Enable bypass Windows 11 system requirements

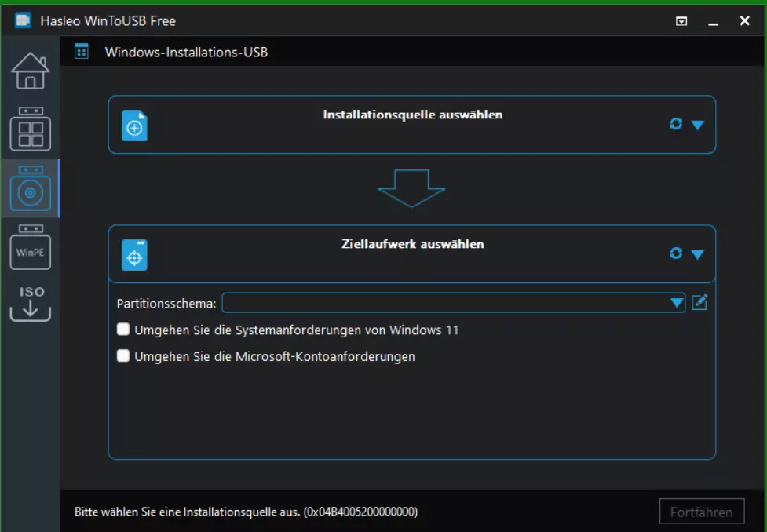[123, 329]
